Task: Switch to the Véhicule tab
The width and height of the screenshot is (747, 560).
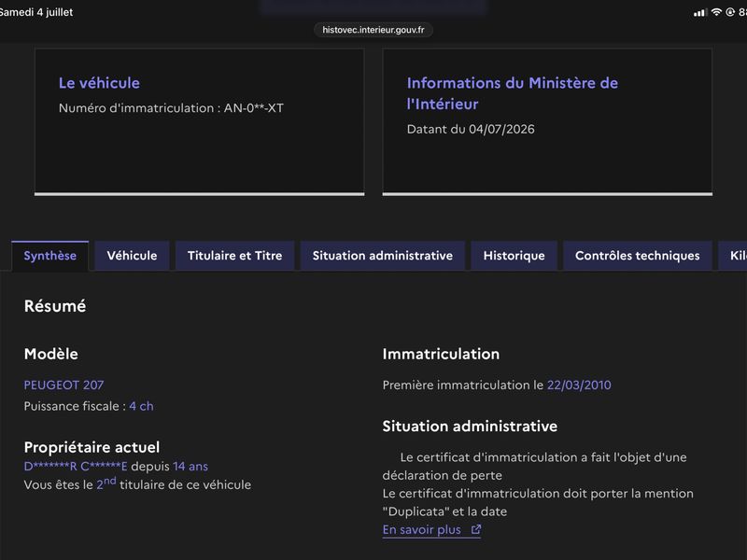Action: point(132,256)
